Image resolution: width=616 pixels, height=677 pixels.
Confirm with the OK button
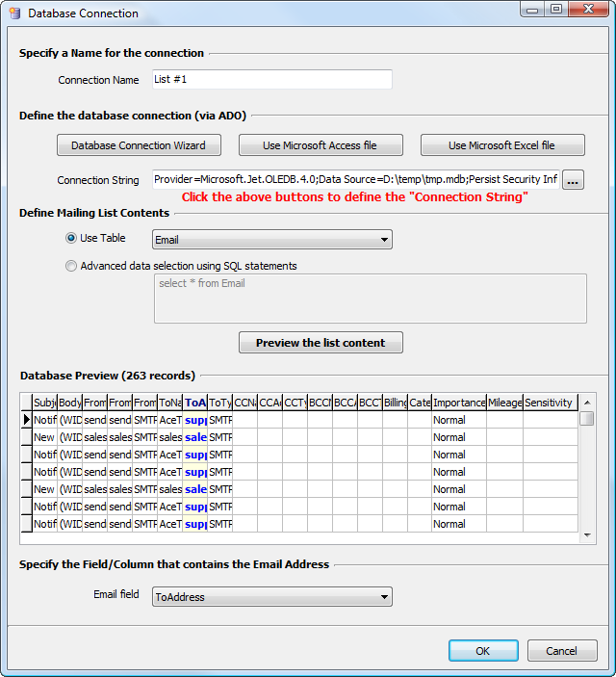click(483, 650)
